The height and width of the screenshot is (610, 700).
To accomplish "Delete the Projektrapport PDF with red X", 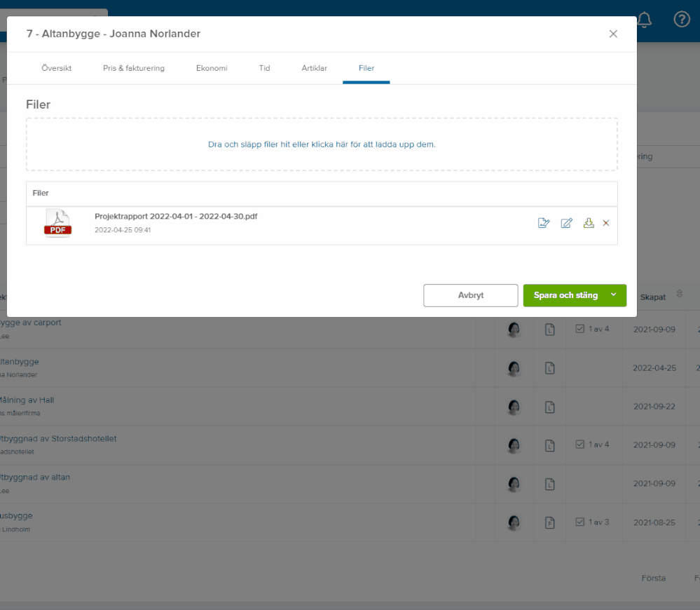I will (x=606, y=223).
